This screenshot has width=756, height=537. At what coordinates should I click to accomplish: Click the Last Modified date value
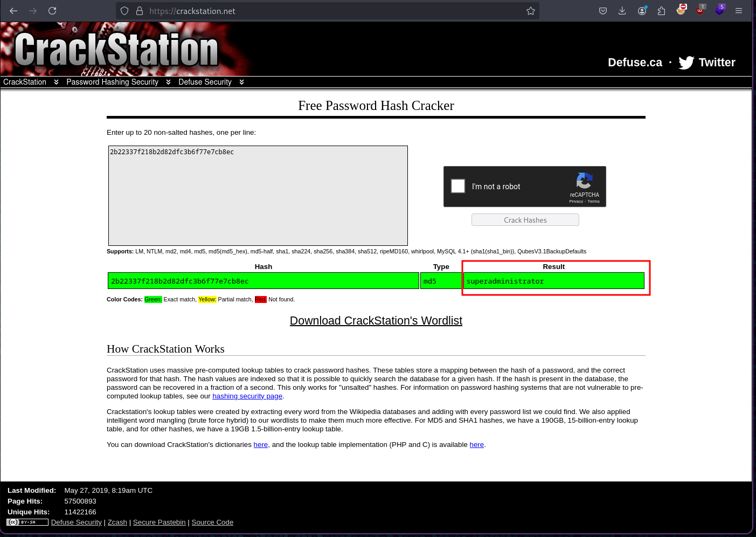pyautogui.click(x=108, y=491)
